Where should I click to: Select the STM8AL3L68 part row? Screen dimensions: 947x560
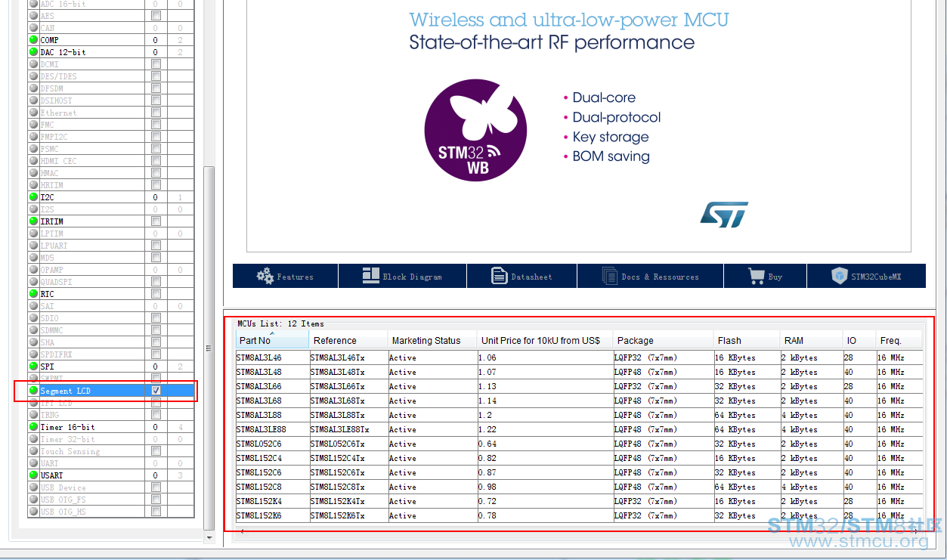pos(579,401)
